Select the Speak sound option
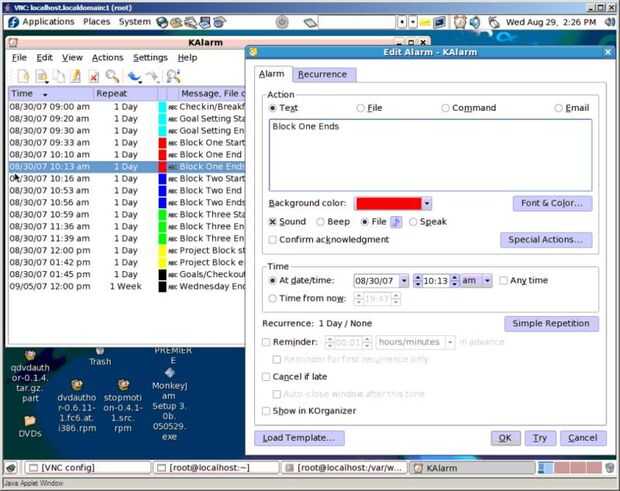The width and height of the screenshot is (620, 491). pyautogui.click(x=413, y=222)
